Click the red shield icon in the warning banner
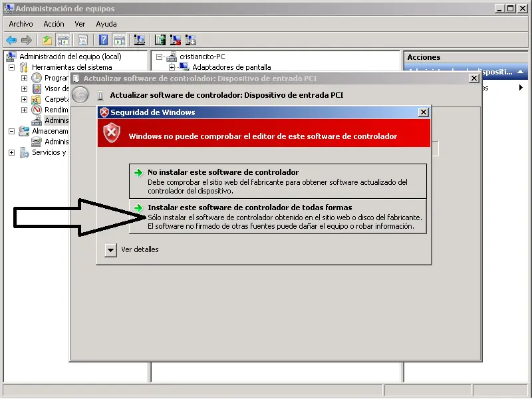 pos(112,132)
